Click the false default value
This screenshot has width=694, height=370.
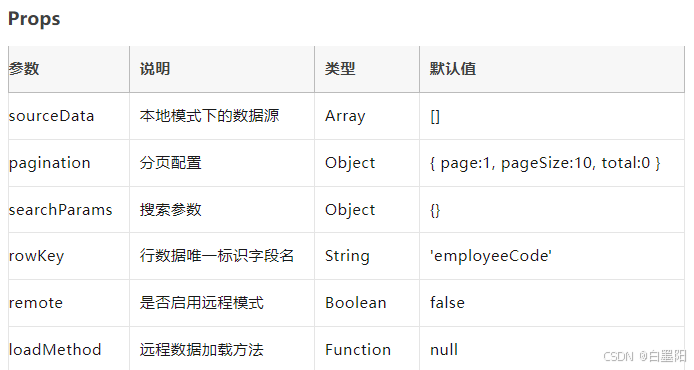click(x=447, y=303)
